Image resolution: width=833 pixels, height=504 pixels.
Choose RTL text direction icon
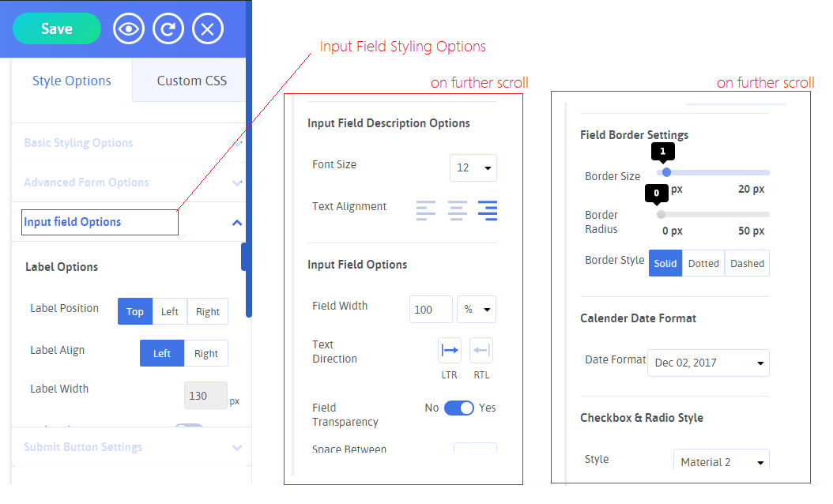tap(481, 350)
